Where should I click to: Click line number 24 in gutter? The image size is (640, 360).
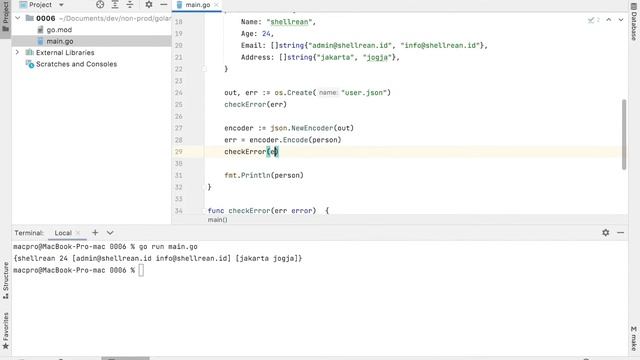click(x=179, y=93)
